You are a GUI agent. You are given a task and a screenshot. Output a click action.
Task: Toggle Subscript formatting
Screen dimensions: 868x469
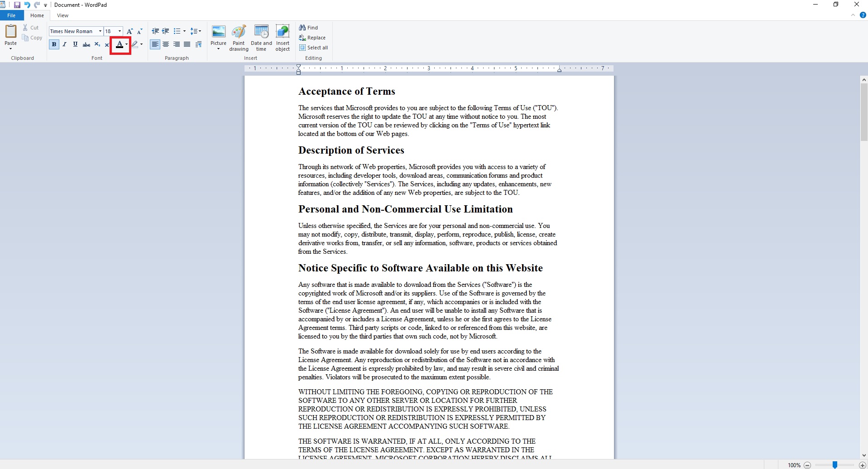97,44
